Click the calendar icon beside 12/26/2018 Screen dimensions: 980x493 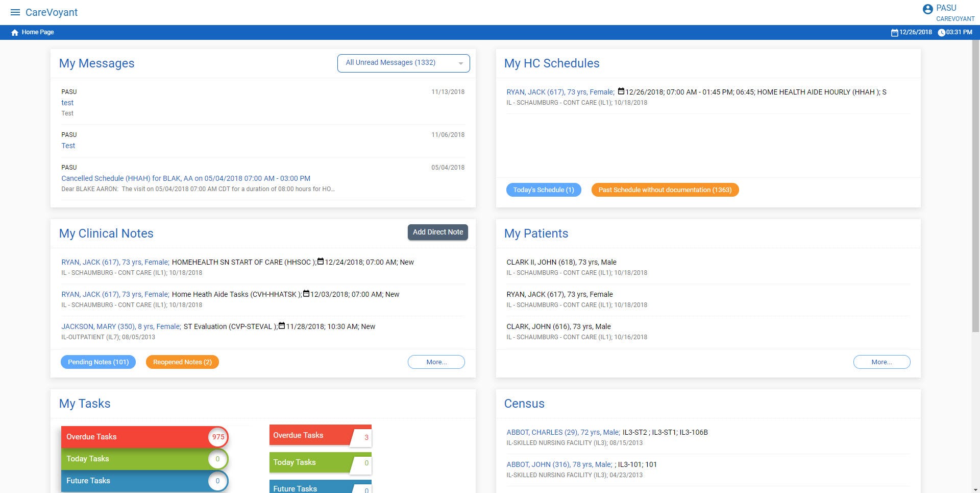894,33
